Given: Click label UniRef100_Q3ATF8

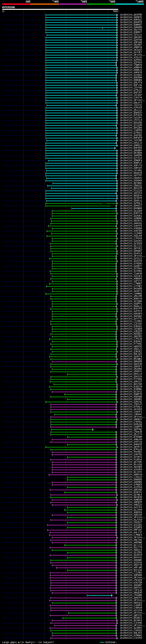Looking at the screenshot, I should (x=131, y=226).
